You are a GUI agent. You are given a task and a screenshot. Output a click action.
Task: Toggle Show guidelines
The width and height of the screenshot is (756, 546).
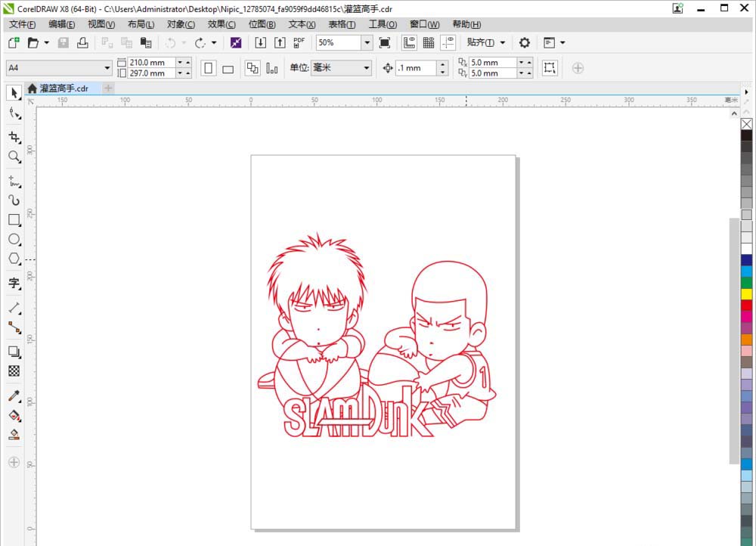(x=448, y=42)
